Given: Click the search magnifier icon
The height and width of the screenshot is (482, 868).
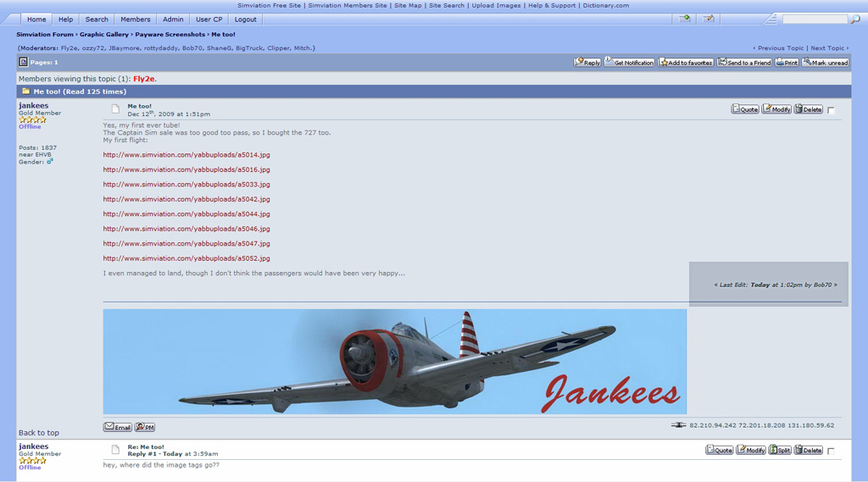Looking at the screenshot, I should [x=856, y=19].
